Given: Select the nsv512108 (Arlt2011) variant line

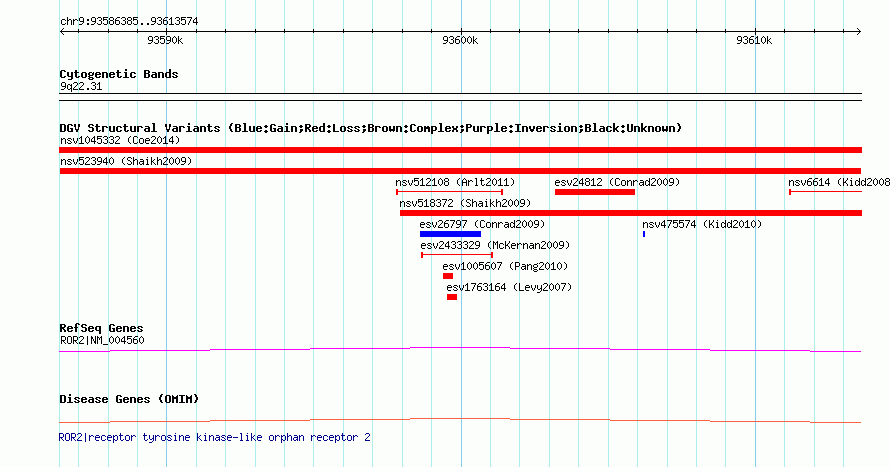Looking at the screenshot, I should pyautogui.click(x=450, y=192).
